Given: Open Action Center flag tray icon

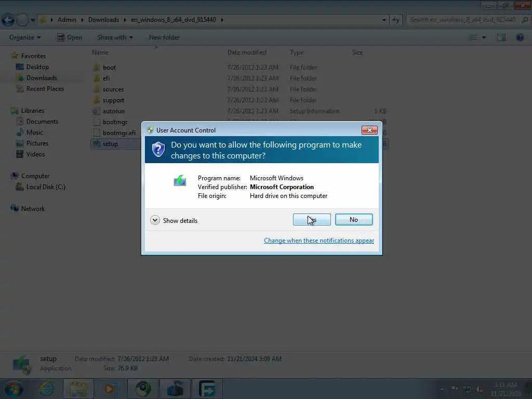Looking at the screenshot, I should pos(455,389).
